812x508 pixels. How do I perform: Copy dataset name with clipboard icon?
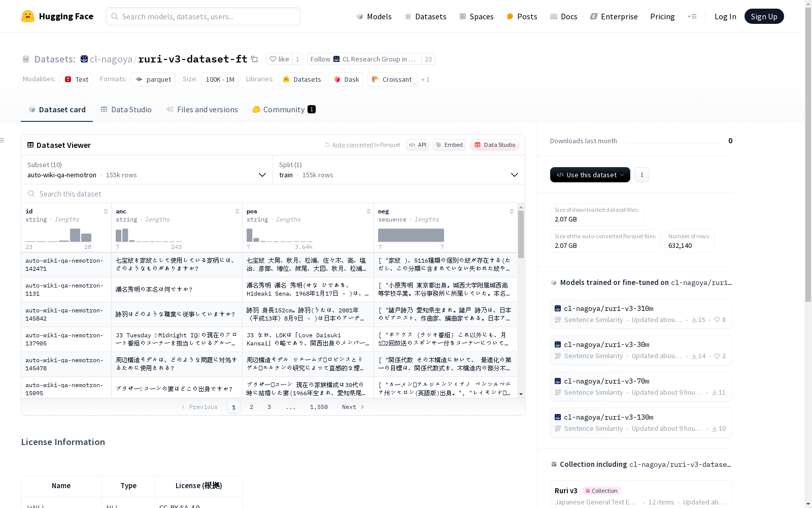pyautogui.click(x=255, y=59)
